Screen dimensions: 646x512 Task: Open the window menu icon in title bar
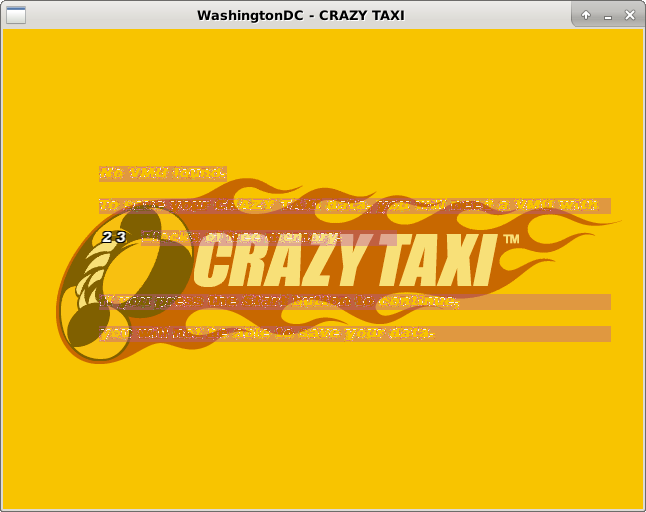[16, 15]
